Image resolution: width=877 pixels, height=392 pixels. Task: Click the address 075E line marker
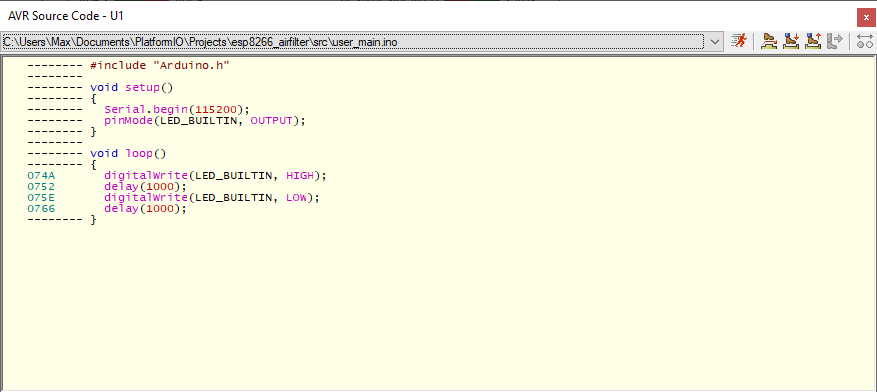(x=41, y=197)
